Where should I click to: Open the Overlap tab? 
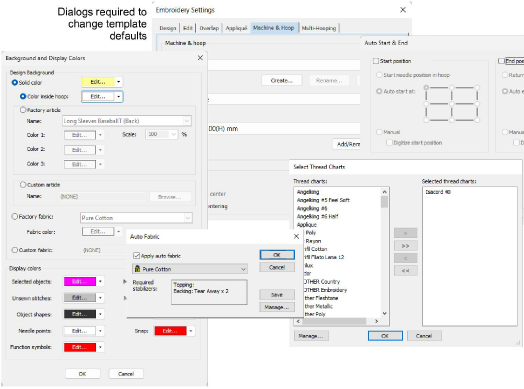tap(209, 28)
